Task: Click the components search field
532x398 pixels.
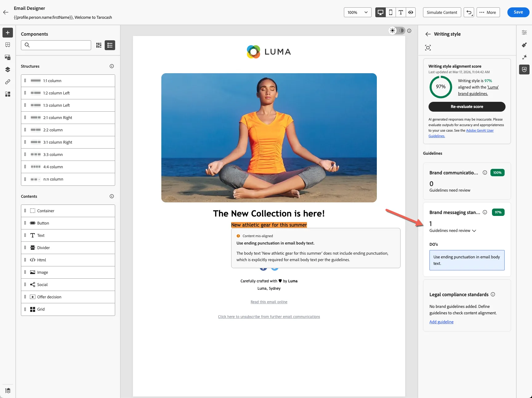Action: click(x=56, y=45)
